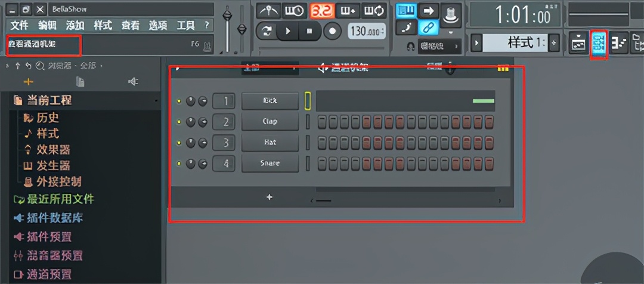Image resolution: width=644 pixels, height=284 pixels.
Task: Open the browser/mixer icon at top right
Action: click(x=637, y=43)
